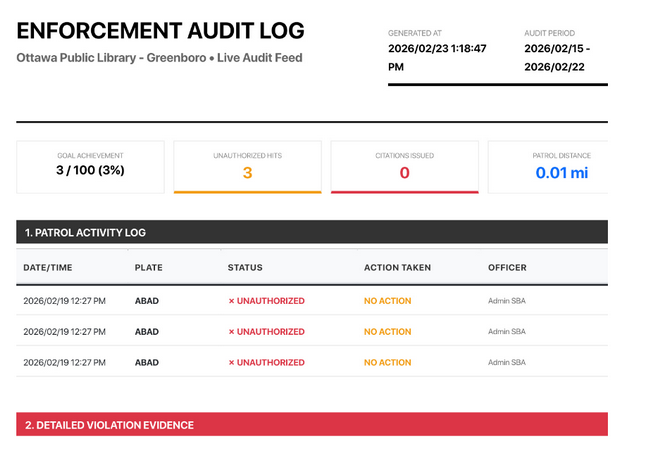Click the X icon in second Unauthorized status

click(231, 332)
